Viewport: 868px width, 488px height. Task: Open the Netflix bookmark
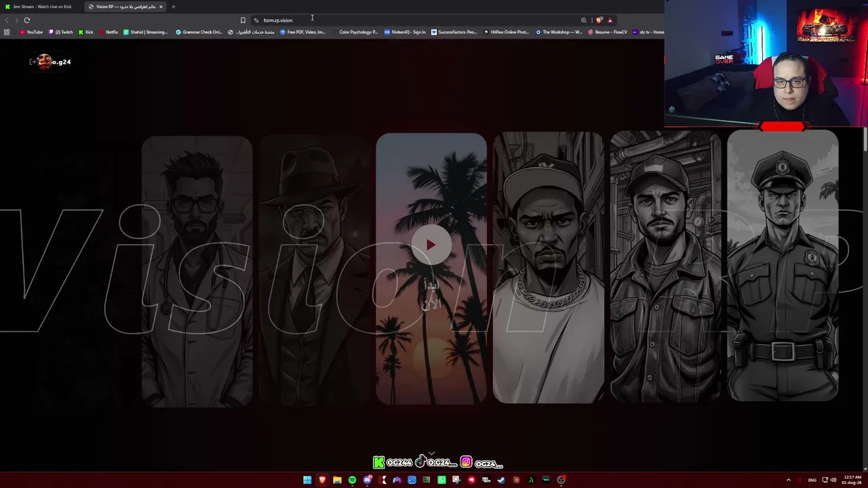click(x=108, y=32)
